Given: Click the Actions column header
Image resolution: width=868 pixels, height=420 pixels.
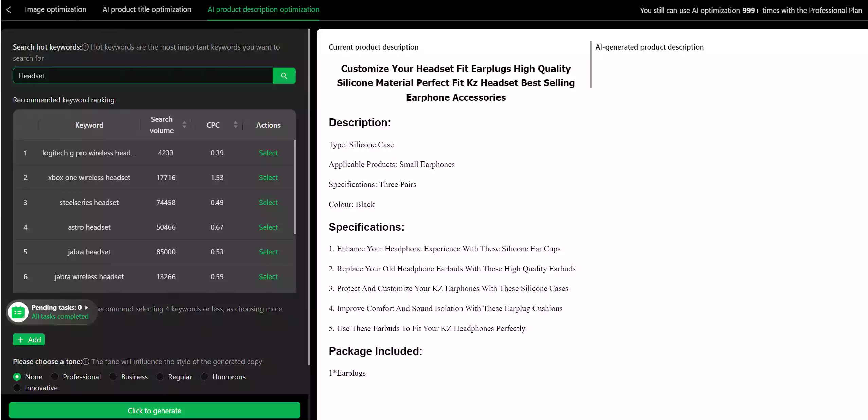Looking at the screenshot, I should pos(268,125).
